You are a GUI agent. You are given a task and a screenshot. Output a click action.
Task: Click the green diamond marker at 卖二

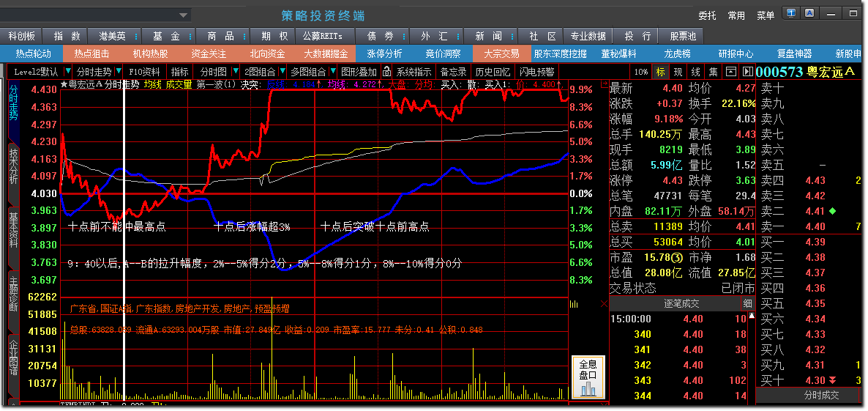click(832, 211)
